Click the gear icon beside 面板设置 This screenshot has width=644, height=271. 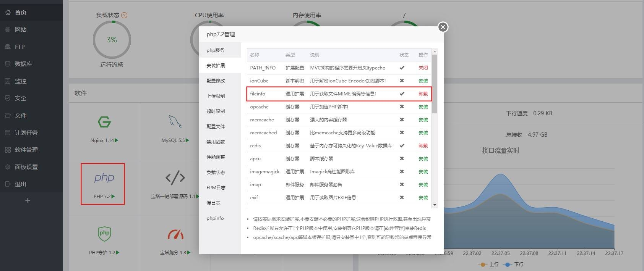pos(8,167)
